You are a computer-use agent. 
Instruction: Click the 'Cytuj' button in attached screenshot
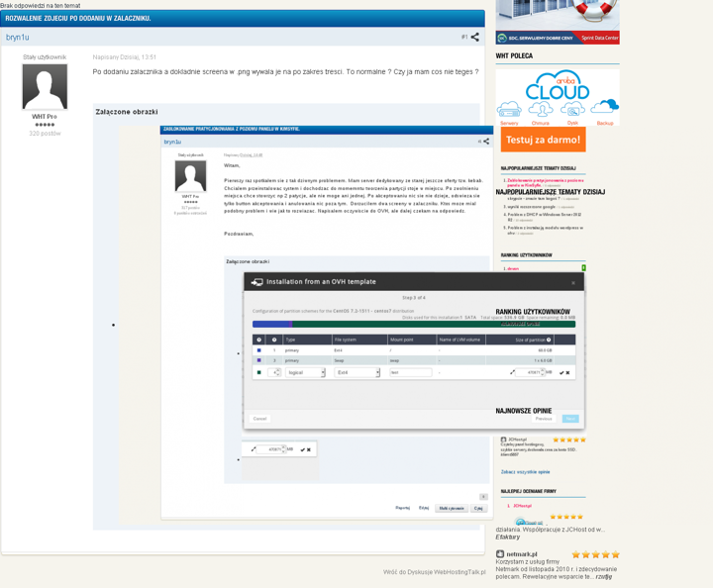[478, 508]
